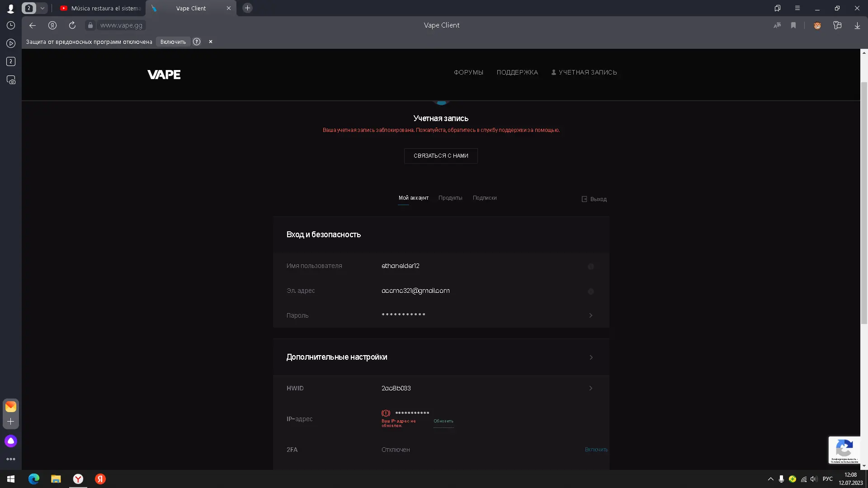Open the video player icon in sidebar
The width and height of the screenshot is (868, 488).
pos(11,43)
